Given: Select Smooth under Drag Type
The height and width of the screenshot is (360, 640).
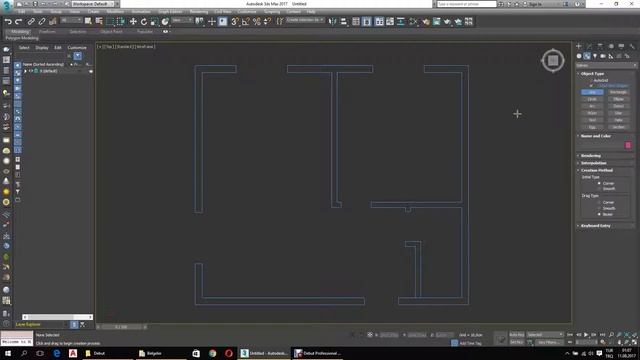Looking at the screenshot, I should point(599,208).
